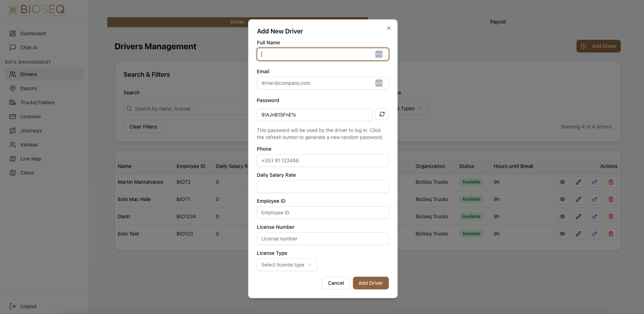644x314 pixels.
Task: Submit the form with Add Driver button
Action: point(370,283)
